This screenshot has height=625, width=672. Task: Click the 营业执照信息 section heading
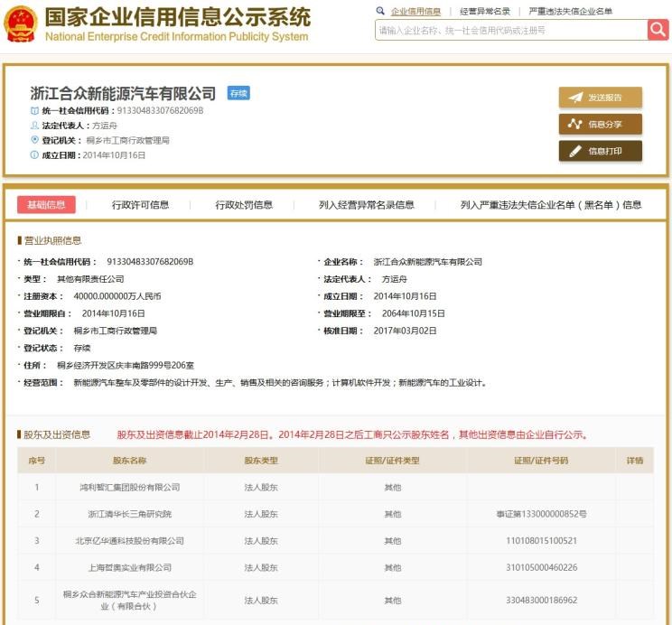point(52,240)
